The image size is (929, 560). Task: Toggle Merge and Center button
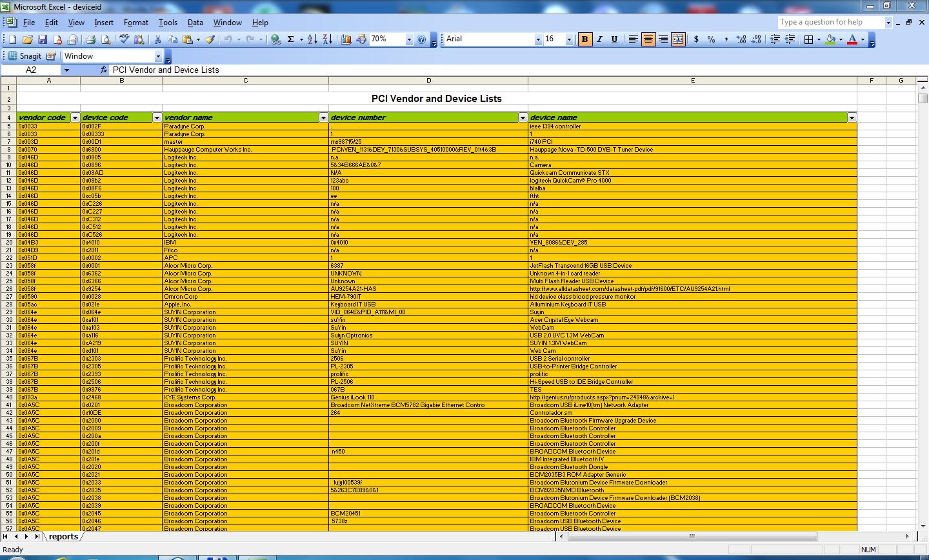click(678, 39)
